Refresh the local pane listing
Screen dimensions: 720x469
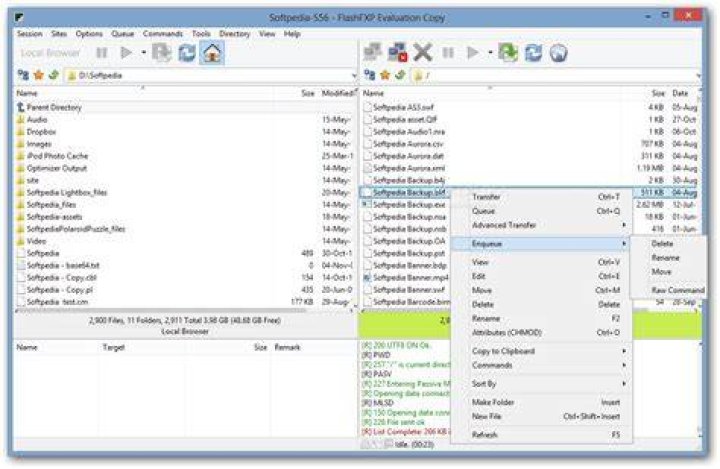(x=187, y=53)
